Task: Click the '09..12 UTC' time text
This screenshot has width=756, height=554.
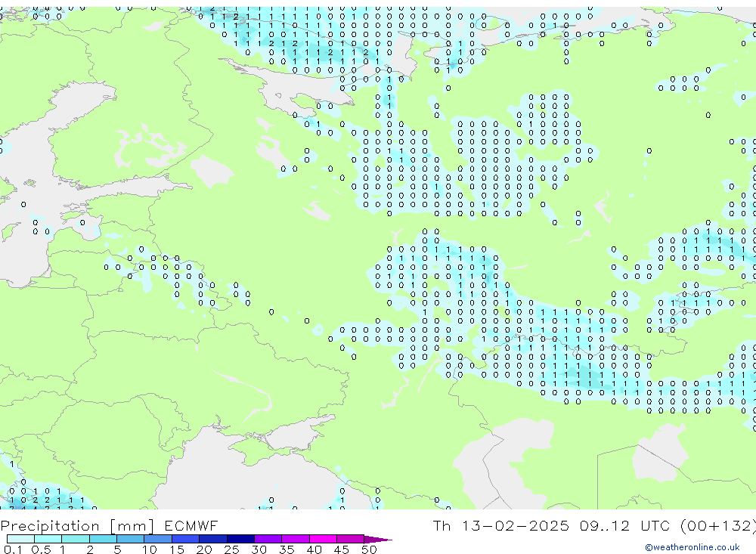Action: point(624,525)
